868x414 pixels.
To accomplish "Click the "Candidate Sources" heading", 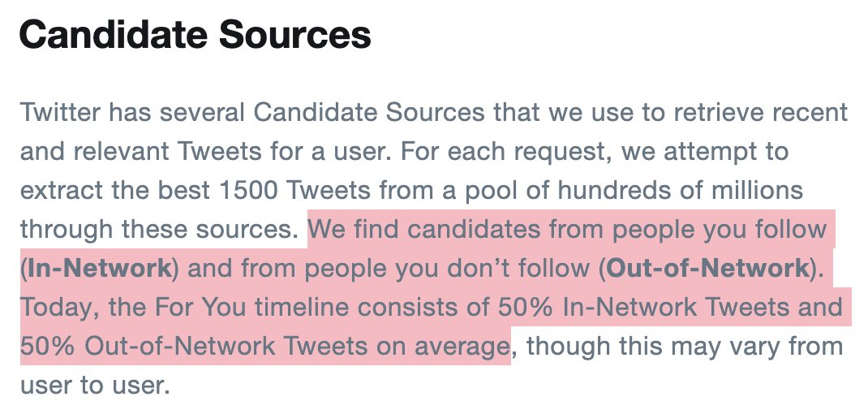I will (195, 37).
